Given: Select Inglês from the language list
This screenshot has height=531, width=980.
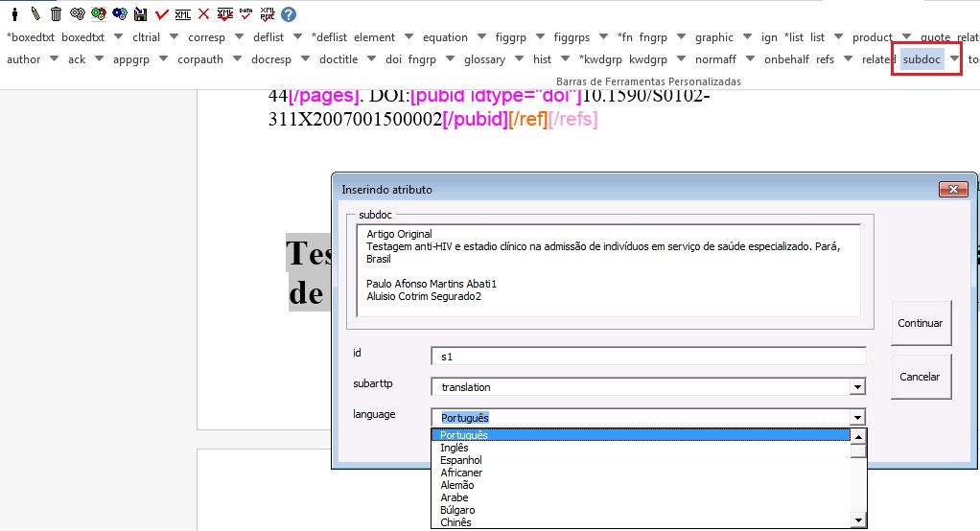Looking at the screenshot, I should coord(455,448).
